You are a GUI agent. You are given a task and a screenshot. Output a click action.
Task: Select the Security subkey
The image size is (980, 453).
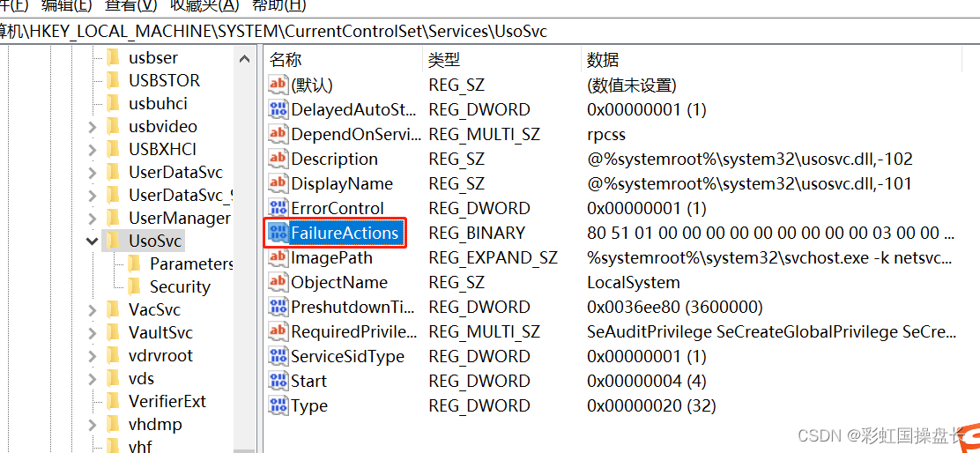pyautogui.click(x=180, y=286)
